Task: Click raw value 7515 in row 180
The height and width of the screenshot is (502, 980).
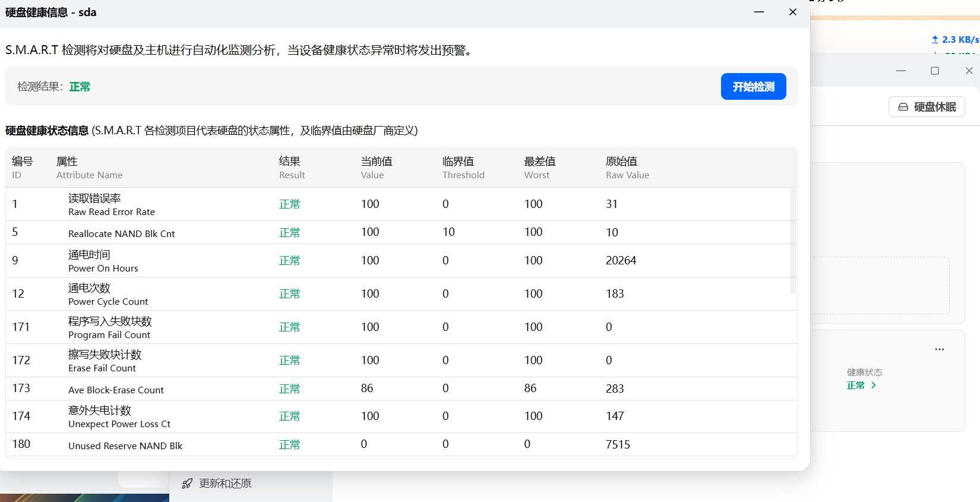Action: (x=618, y=444)
